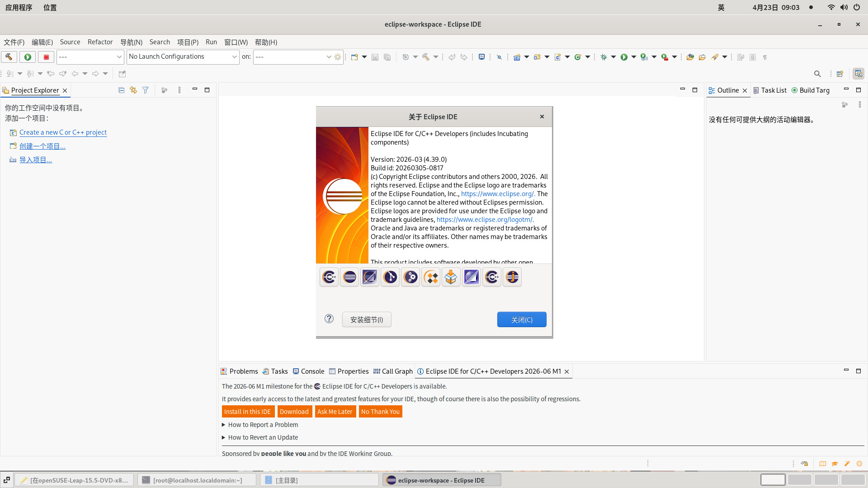Open the Project Explorer filter funnel icon

tap(146, 90)
